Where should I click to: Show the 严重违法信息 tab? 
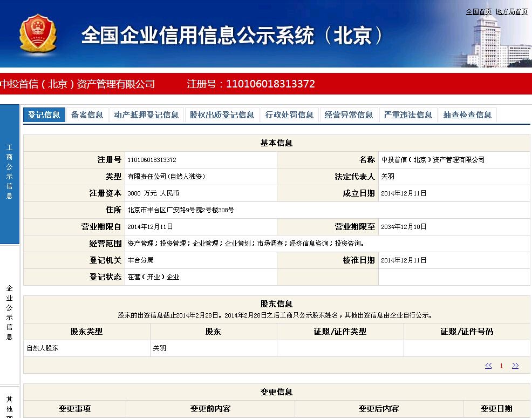408,115
